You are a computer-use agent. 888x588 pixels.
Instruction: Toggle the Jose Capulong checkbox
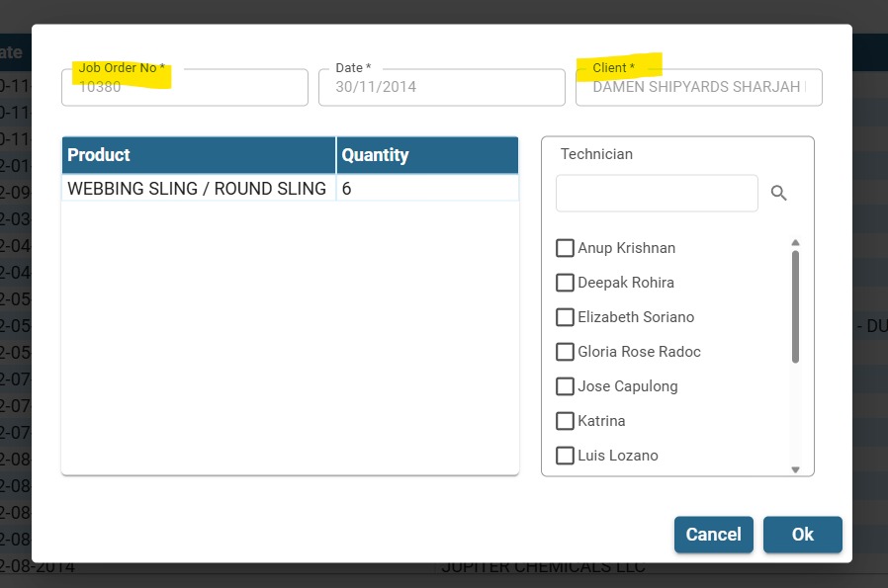click(565, 386)
